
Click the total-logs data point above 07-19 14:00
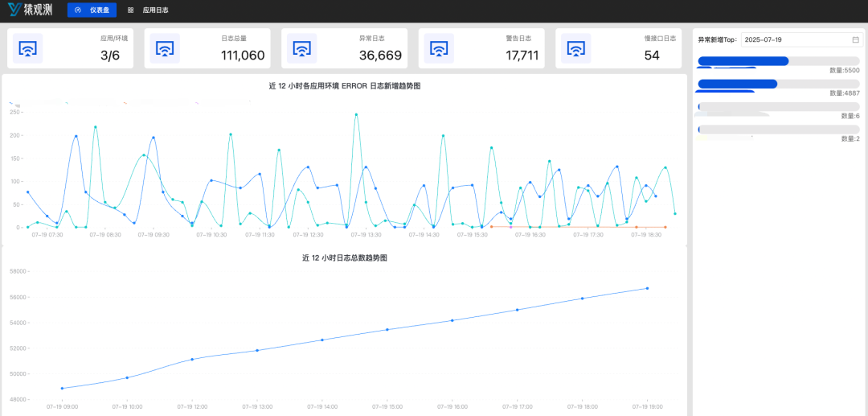click(x=322, y=340)
